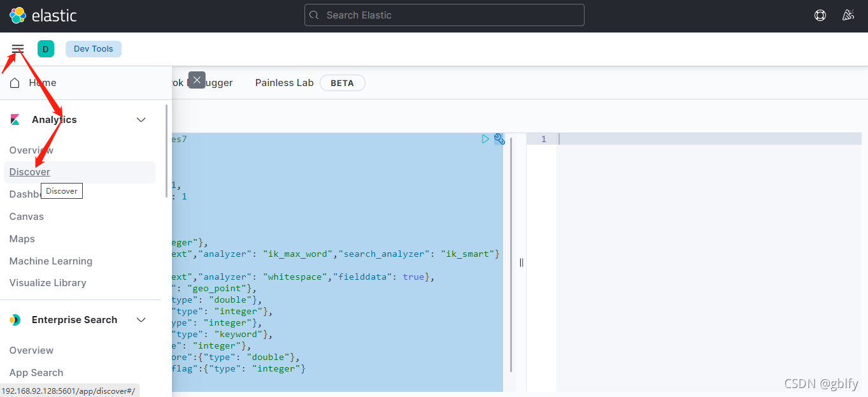Screen dimensions: 868x397
Task: Click the Search Elastic input field
Action: (445, 15)
